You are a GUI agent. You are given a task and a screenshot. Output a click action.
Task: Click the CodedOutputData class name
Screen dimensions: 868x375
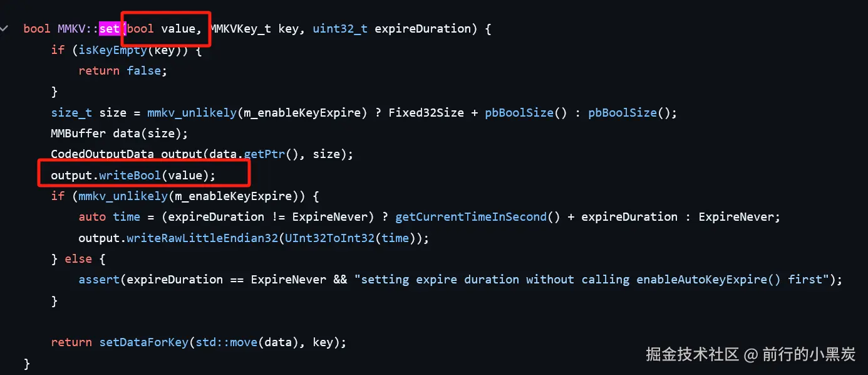coord(103,154)
